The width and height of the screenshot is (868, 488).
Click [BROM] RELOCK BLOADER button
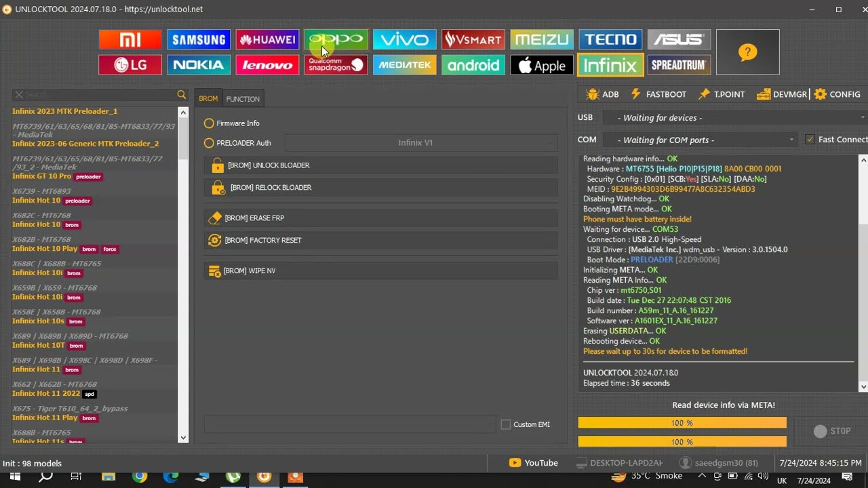click(x=380, y=188)
